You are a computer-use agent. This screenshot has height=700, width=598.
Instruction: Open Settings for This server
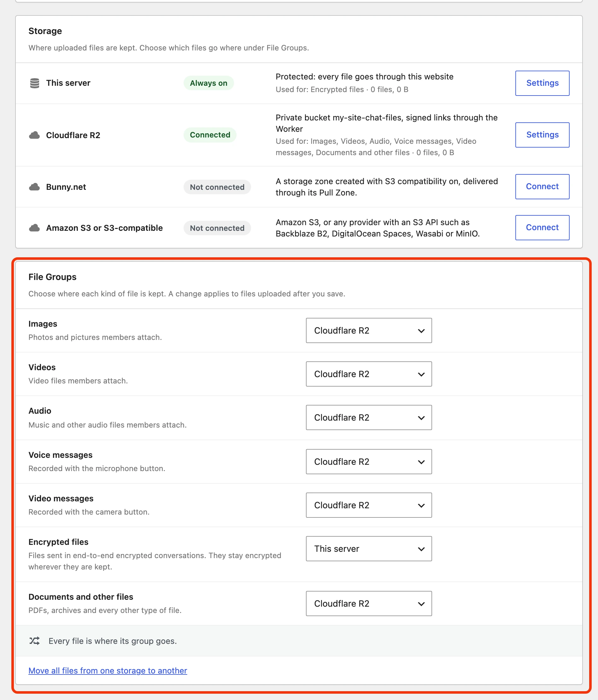coord(542,83)
